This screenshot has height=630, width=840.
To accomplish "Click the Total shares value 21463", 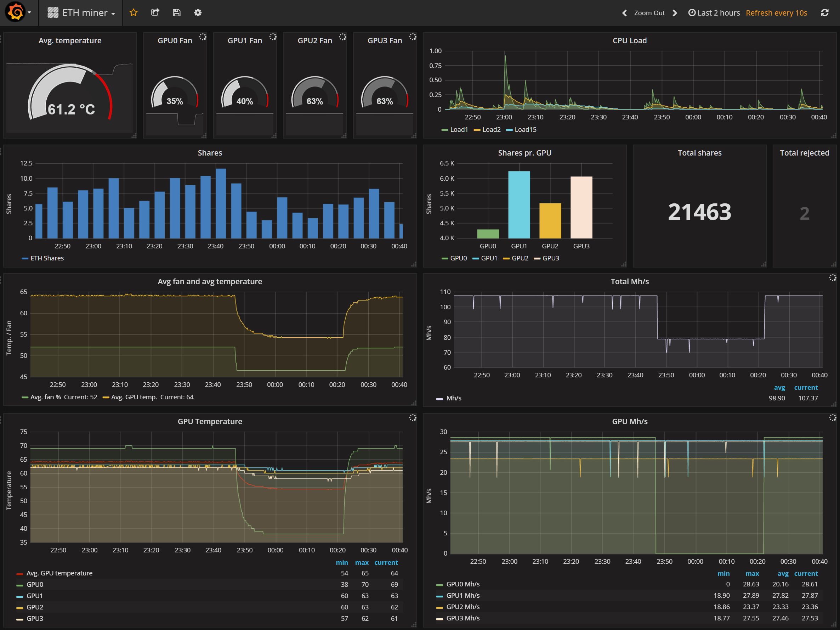I will pos(699,212).
